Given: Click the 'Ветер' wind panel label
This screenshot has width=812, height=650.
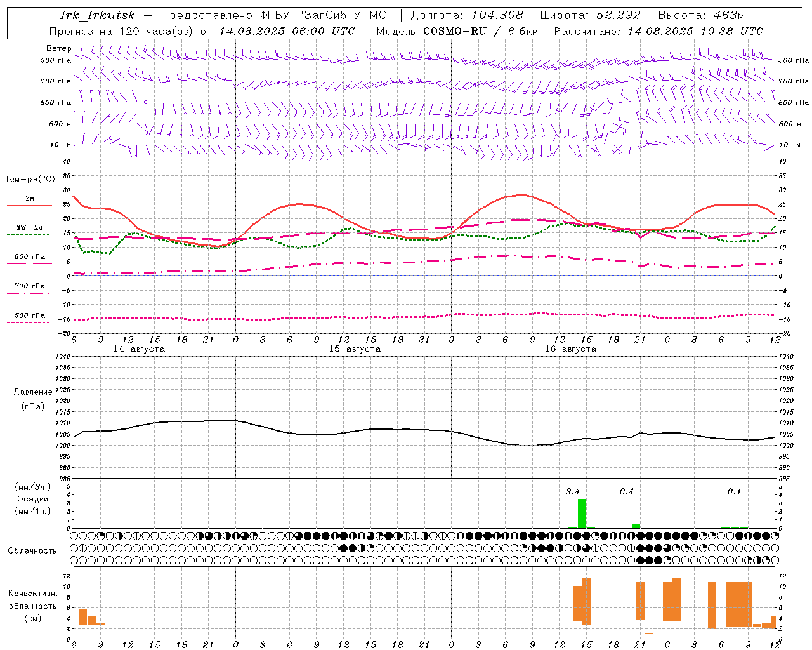Looking at the screenshot, I should 59,48.
